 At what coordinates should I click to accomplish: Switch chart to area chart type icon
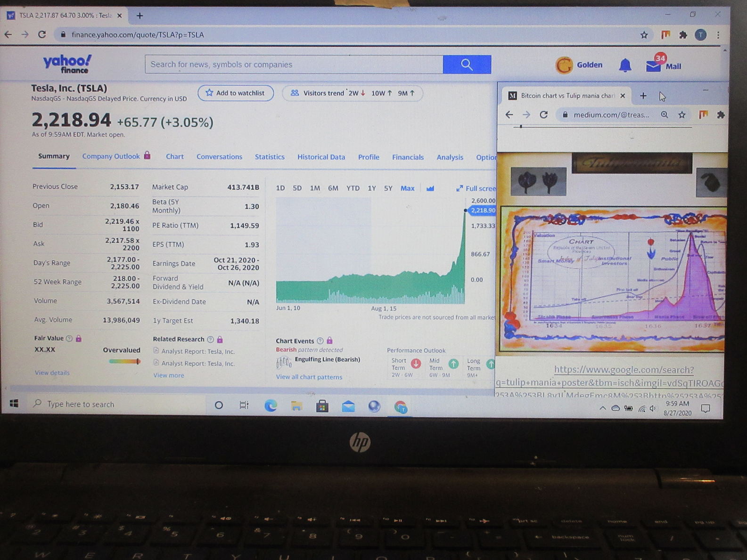pyautogui.click(x=430, y=188)
